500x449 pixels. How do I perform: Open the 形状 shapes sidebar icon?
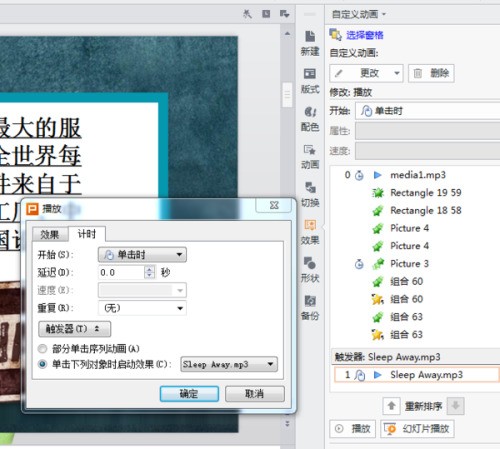click(310, 270)
